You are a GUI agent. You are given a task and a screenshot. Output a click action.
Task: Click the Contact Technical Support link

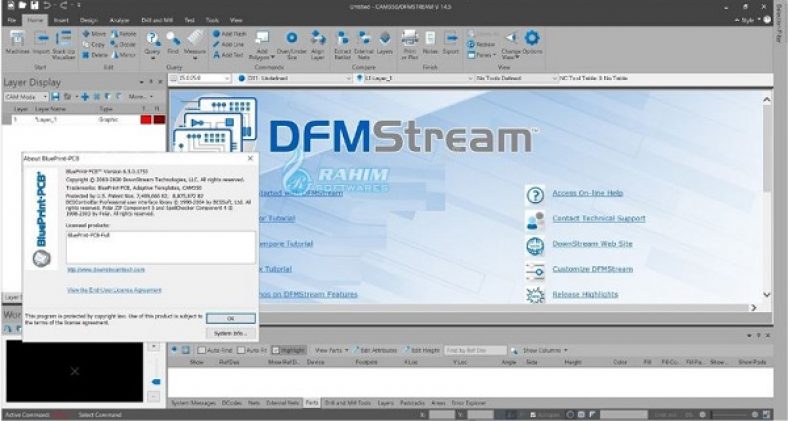(599, 219)
